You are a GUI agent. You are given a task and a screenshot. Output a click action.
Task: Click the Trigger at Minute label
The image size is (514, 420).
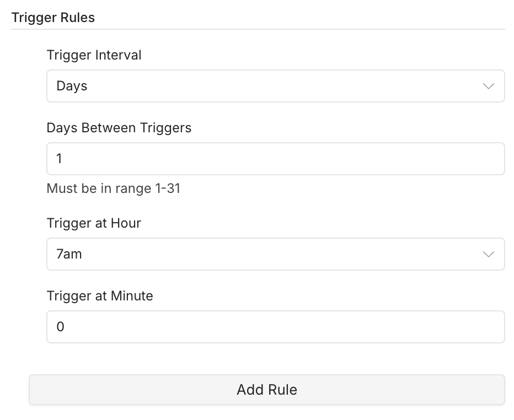pos(100,296)
